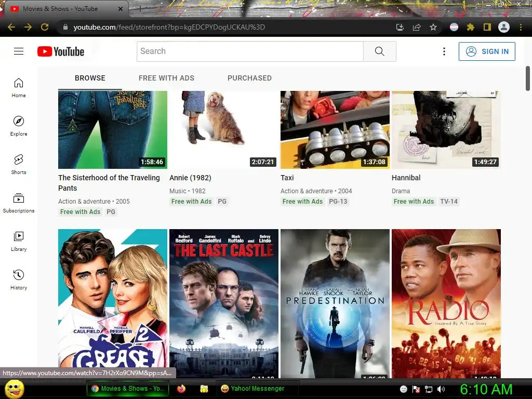The image size is (532, 399).
Task: Open The Sisterhood of the Traveling Pants title
Action: 109,183
